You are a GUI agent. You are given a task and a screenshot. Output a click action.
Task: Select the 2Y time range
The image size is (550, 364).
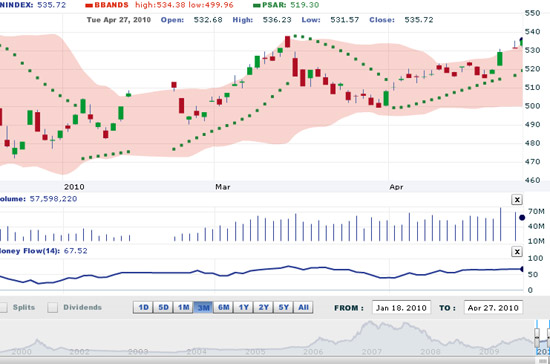click(263, 308)
